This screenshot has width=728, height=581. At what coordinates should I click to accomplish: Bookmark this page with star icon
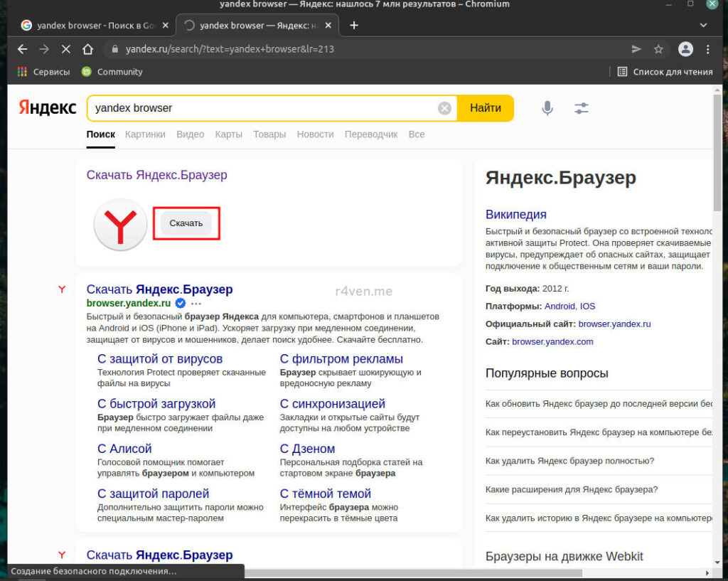pyautogui.click(x=658, y=49)
